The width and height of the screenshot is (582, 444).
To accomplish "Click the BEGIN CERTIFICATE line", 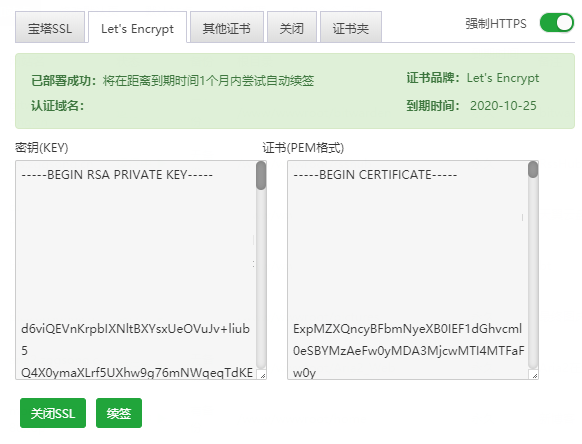I will [375, 174].
